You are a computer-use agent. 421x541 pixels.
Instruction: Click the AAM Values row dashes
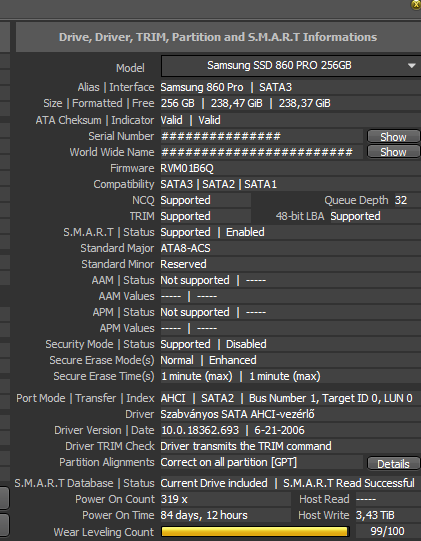(189, 296)
